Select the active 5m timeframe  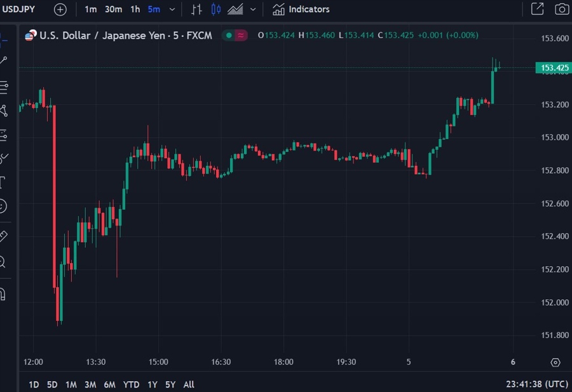click(154, 10)
